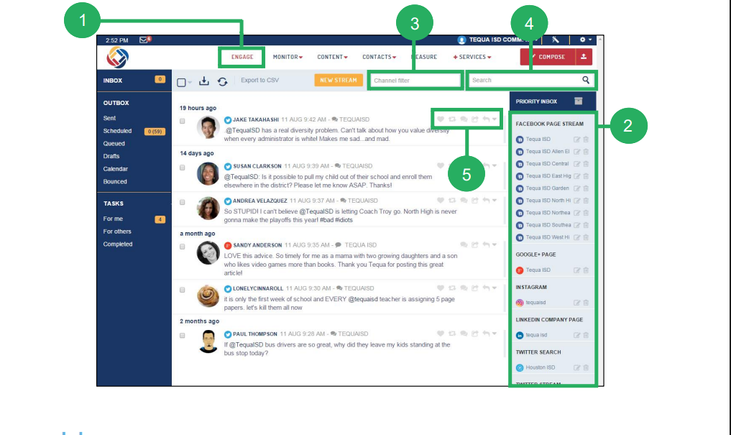
Task: Click the download icon in the toolbar
Action: coord(204,81)
